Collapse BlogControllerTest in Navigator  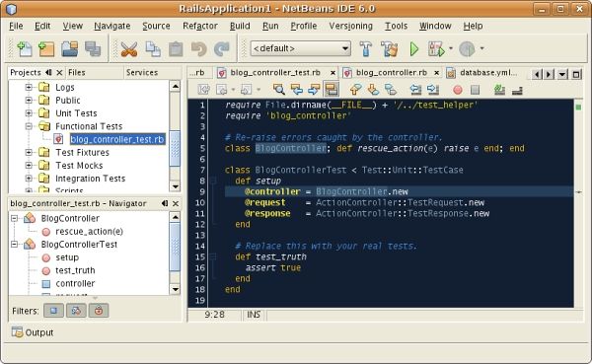15,245
